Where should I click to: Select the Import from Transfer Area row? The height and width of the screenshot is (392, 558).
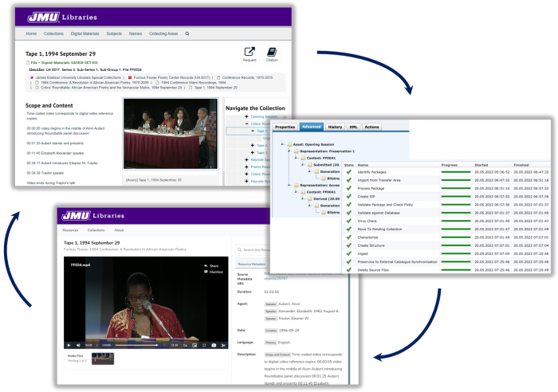446,180
